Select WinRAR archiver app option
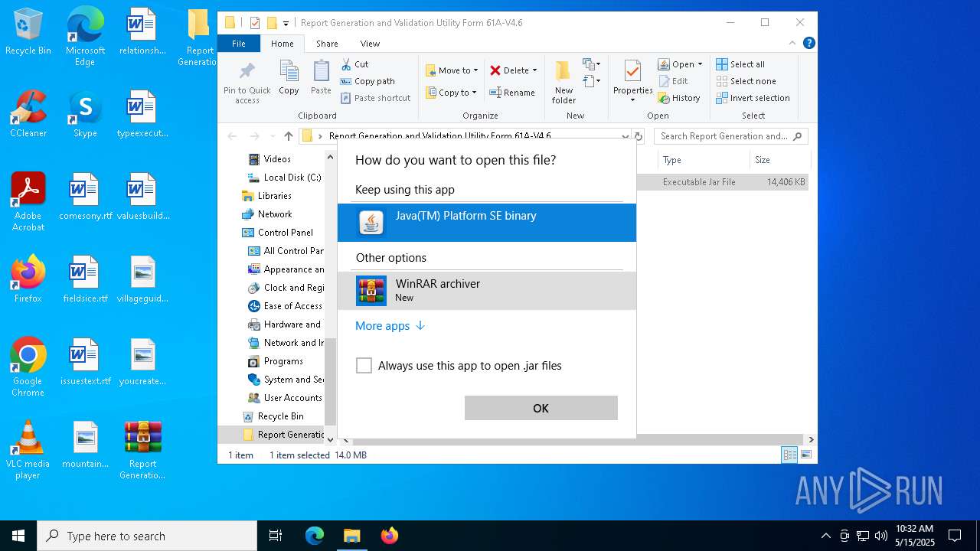The width and height of the screenshot is (980, 551). [487, 291]
